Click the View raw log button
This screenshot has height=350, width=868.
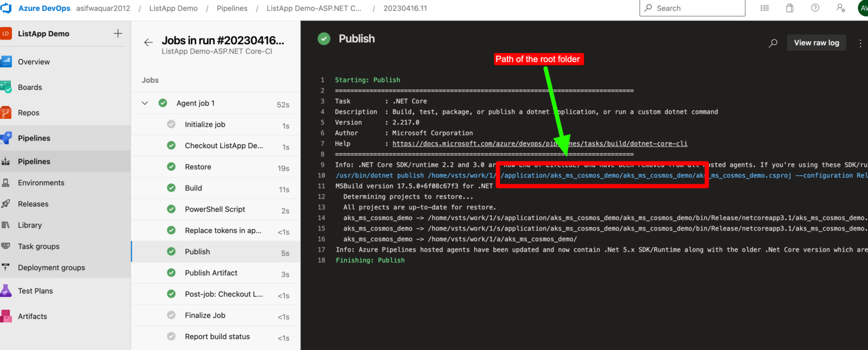(x=816, y=42)
